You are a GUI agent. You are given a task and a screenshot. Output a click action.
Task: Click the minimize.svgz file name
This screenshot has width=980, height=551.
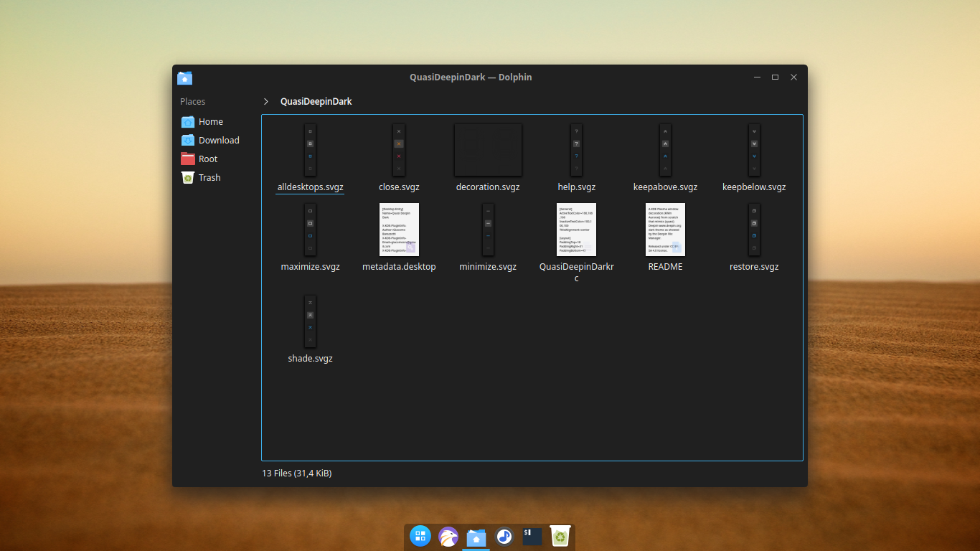click(x=488, y=267)
